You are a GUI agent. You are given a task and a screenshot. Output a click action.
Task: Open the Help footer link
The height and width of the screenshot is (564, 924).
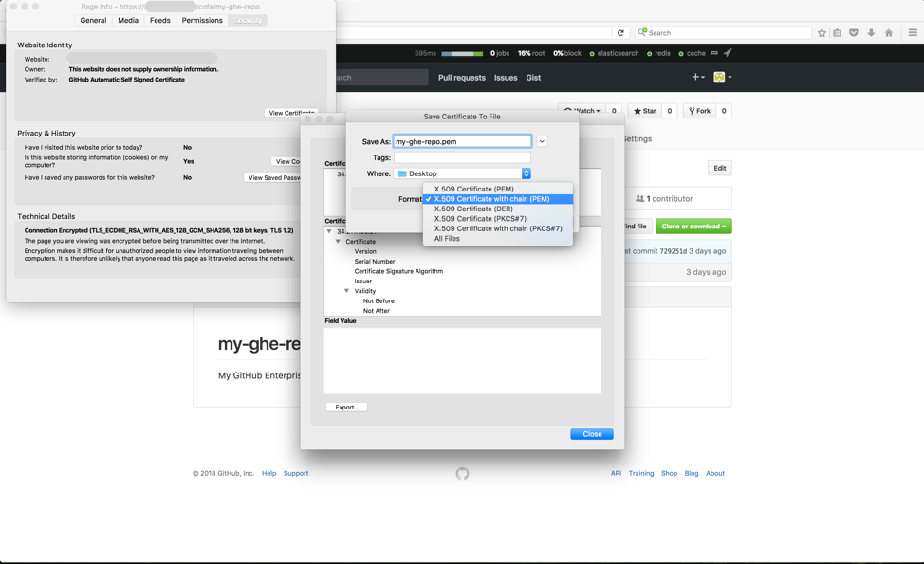268,473
